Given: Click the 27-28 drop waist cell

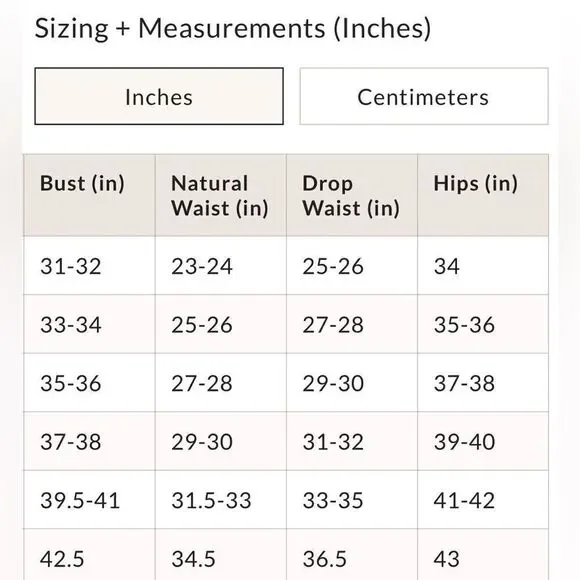Looking at the screenshot, I should 352,324.
